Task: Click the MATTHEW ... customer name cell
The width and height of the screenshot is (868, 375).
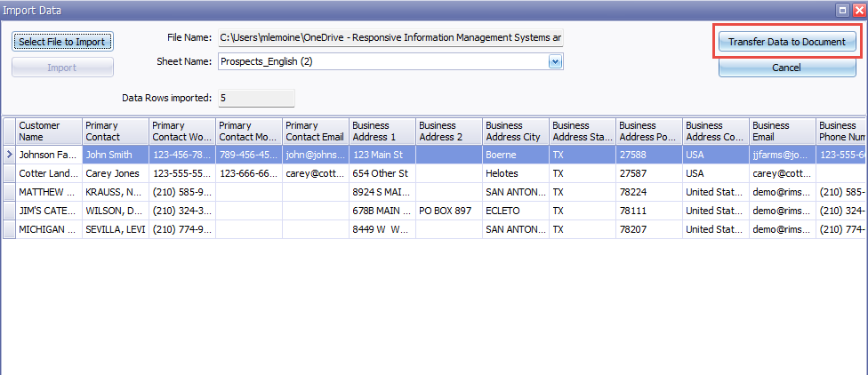Action: [49, 192]
